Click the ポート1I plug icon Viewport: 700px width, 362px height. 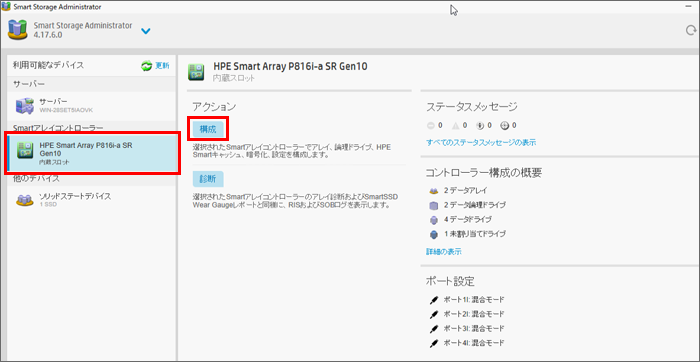(x=433, y=300)
